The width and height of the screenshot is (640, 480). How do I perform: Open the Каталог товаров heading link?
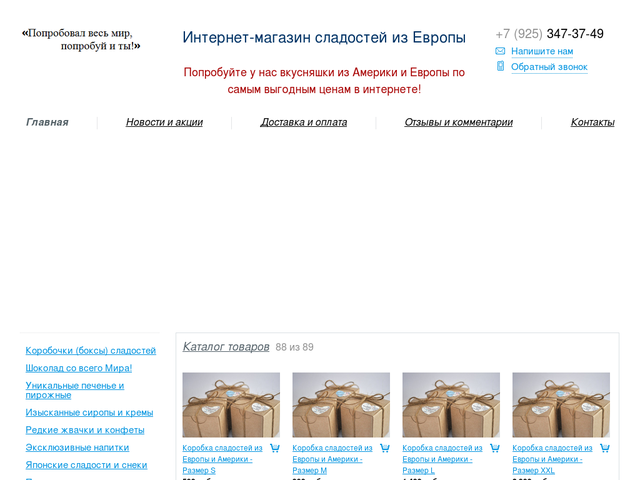[226, 347]
